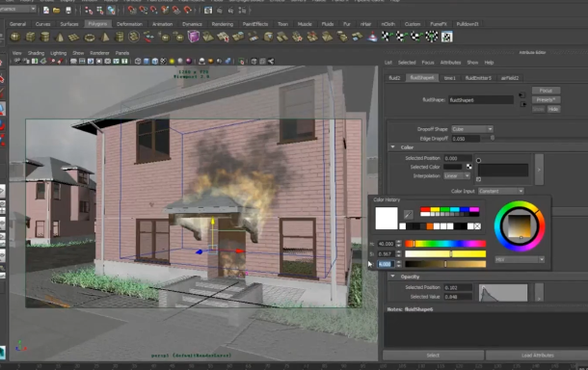Click the polygon cone shelf icon
Image resolution: width=588 pixels, height=370 pixels.
[x=60, y=37]
